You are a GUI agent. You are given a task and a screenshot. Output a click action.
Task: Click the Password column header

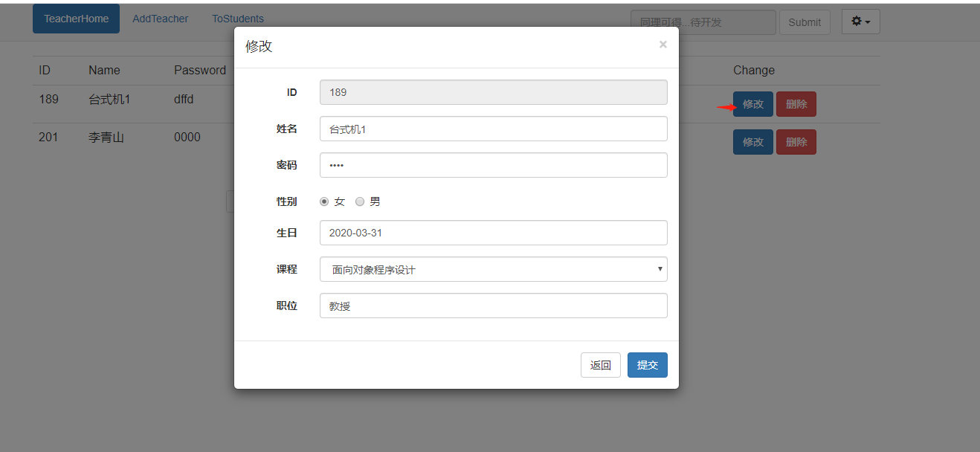(200, 71)
